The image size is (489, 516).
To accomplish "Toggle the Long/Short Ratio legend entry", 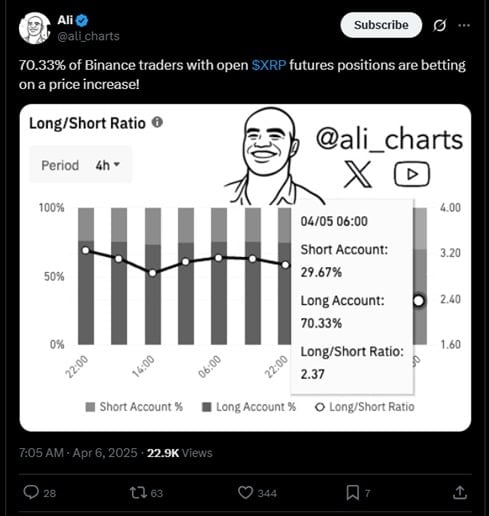I will click(365, 407).
